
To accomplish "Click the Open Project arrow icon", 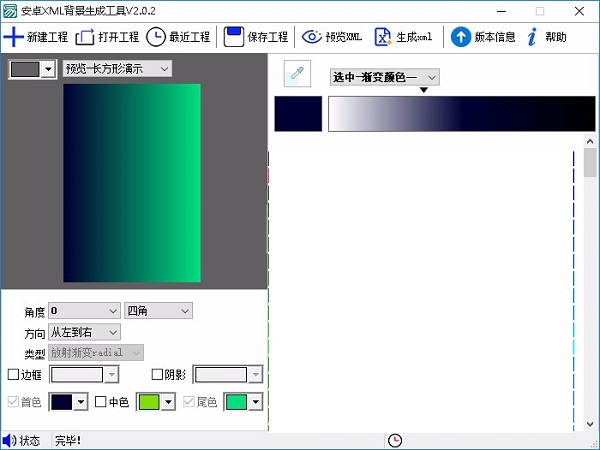I will [x=85, y=37].
